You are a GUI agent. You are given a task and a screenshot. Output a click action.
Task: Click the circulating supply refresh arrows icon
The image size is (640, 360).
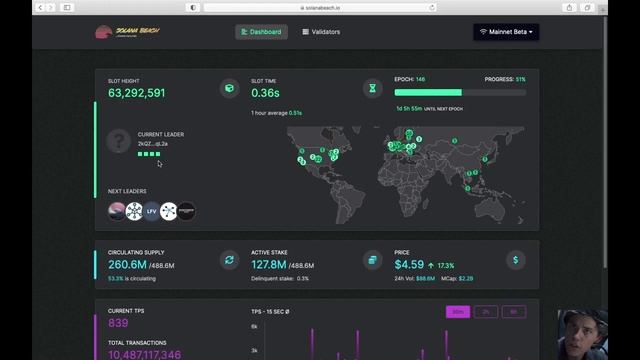pyautogui.click(x=229, y=260)
